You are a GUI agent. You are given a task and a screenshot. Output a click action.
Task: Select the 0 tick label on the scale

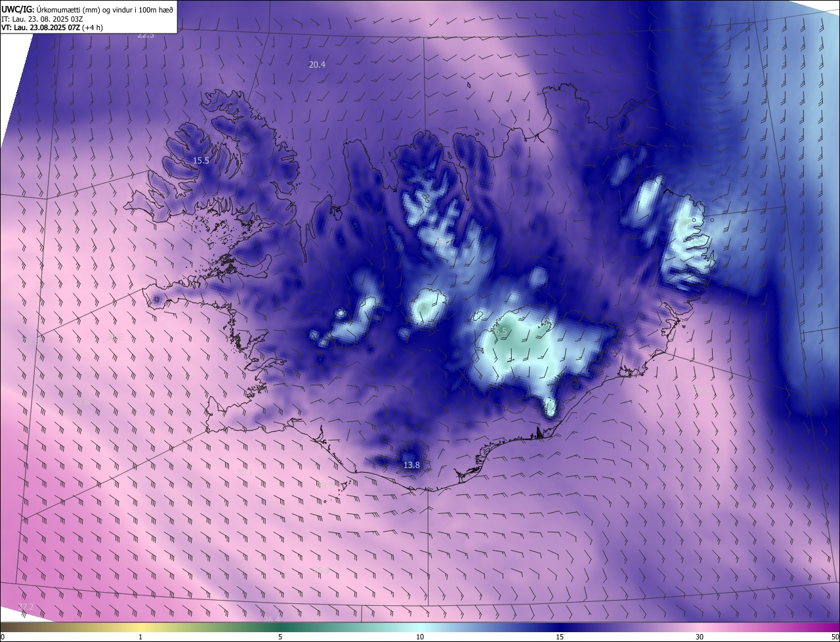click(x=3, y=637)
